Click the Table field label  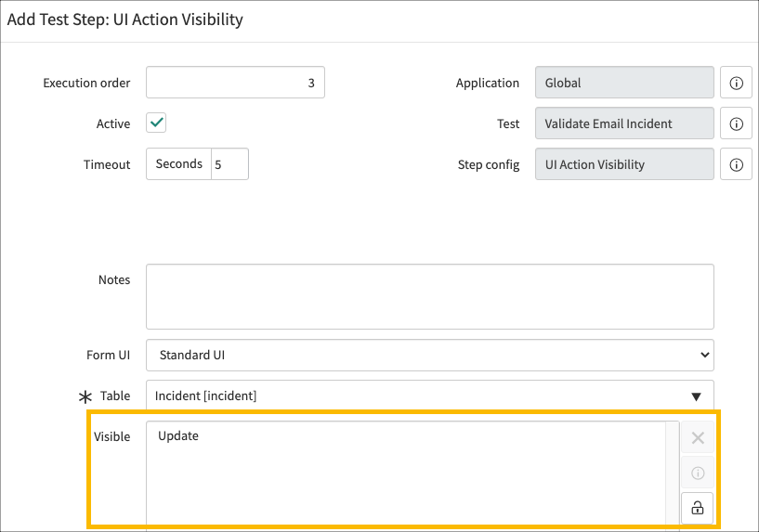tap(115, 396)
